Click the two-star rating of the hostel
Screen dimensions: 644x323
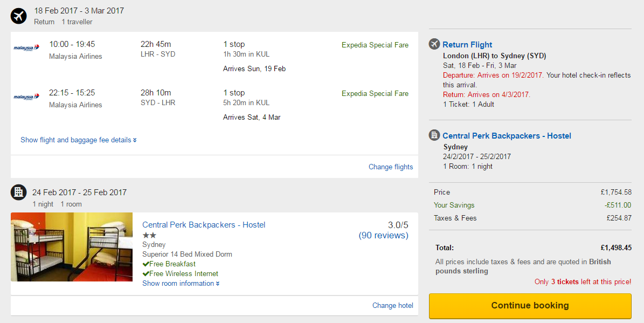(x=149, y=236)
